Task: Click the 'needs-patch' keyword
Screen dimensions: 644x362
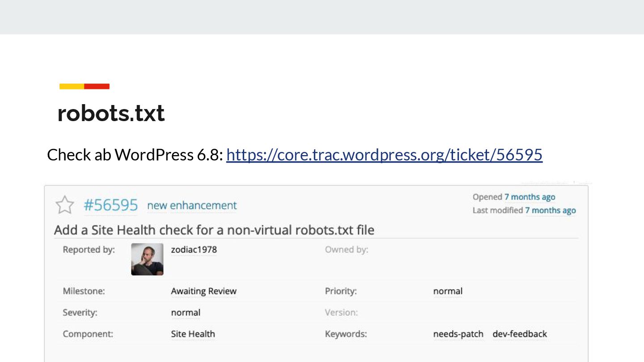Action: coord(458,334)
